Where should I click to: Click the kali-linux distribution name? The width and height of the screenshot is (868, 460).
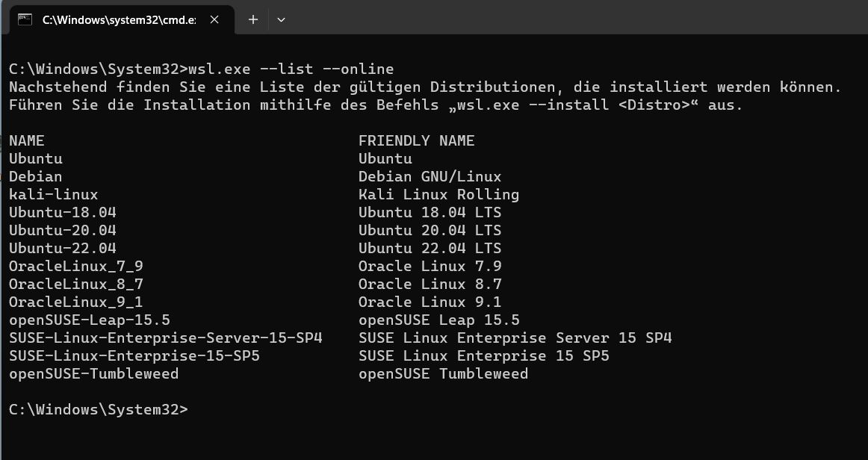[54, 194]
